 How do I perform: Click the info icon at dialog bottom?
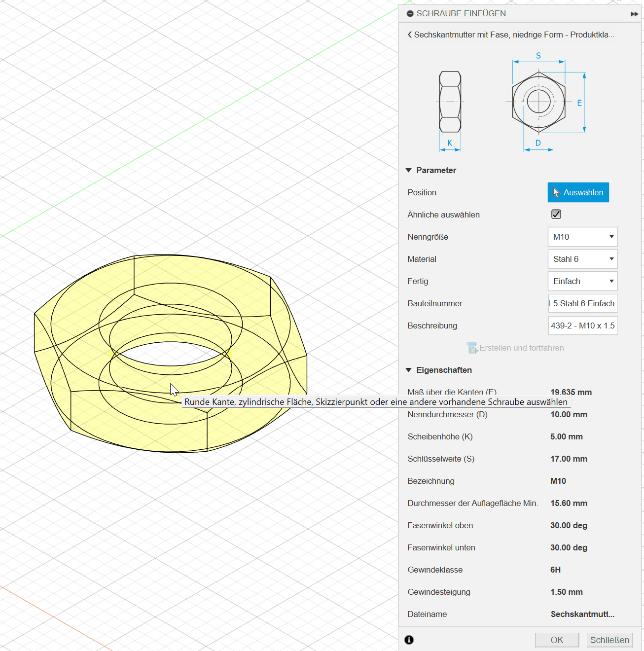(x=409, y=640)
